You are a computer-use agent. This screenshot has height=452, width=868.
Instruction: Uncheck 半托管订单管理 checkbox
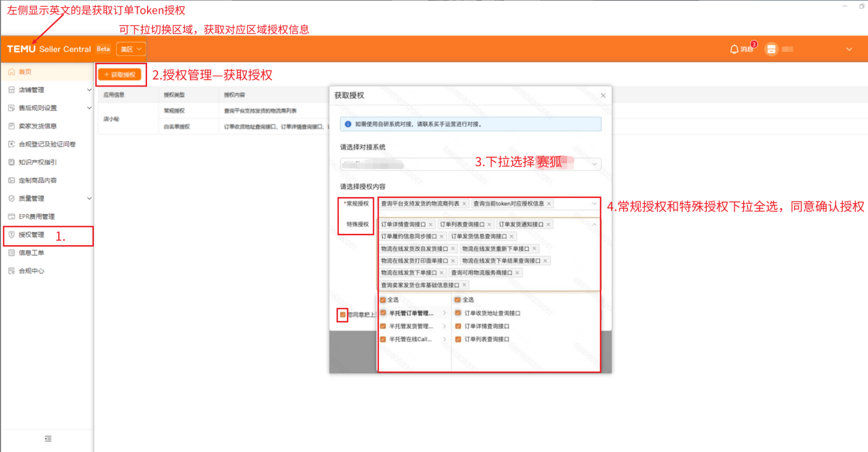coord(383,313)
